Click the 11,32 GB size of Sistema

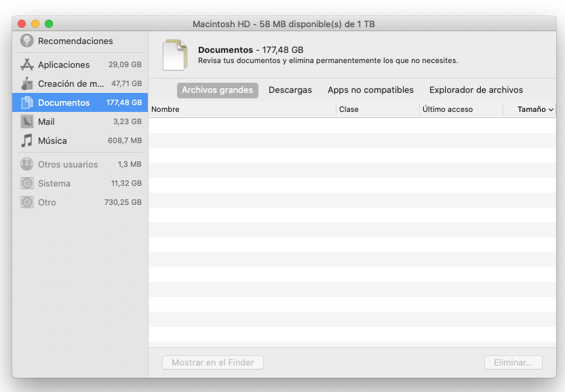pos(126,183)
